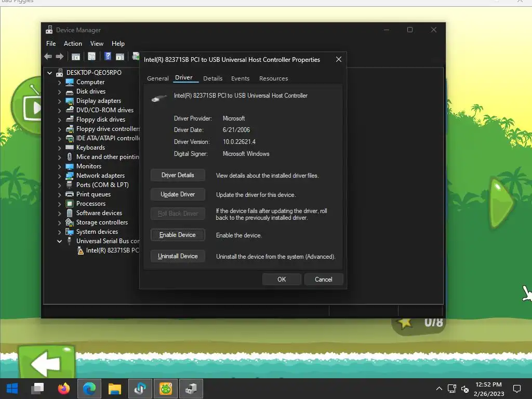This screenshot has height=399, width=532.
Task: Click Show/Hide Console Tree toolbar icon
Action: (76, 56)
